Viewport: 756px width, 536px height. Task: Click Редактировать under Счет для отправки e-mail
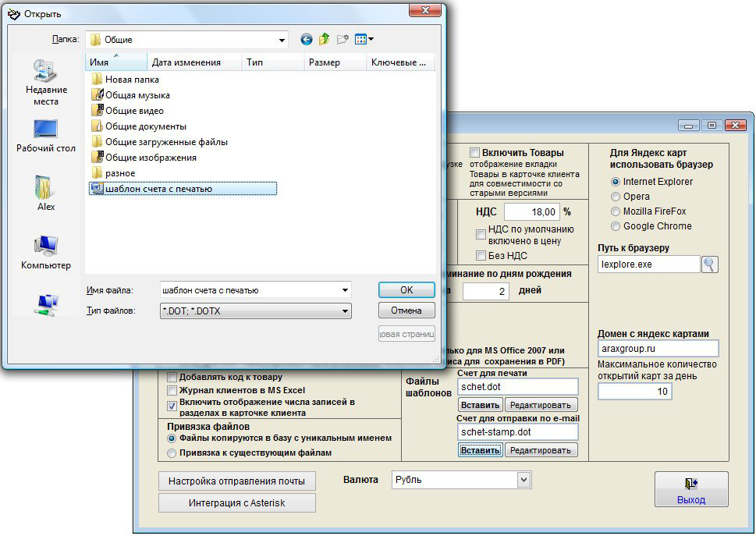(x=541, y=450)
